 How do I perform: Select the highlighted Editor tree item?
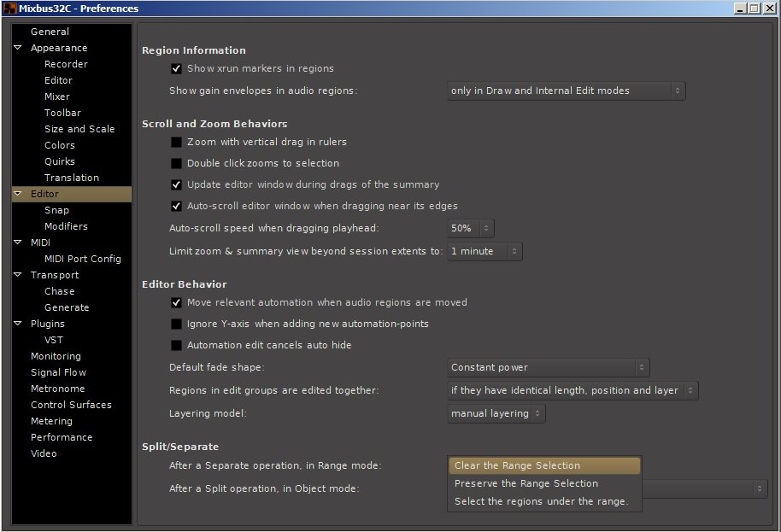coord(72,194)
